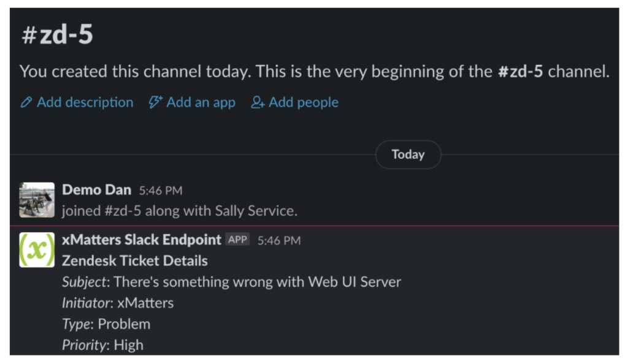Expand the Zendesk Ticket Details message

pos(136,260)
